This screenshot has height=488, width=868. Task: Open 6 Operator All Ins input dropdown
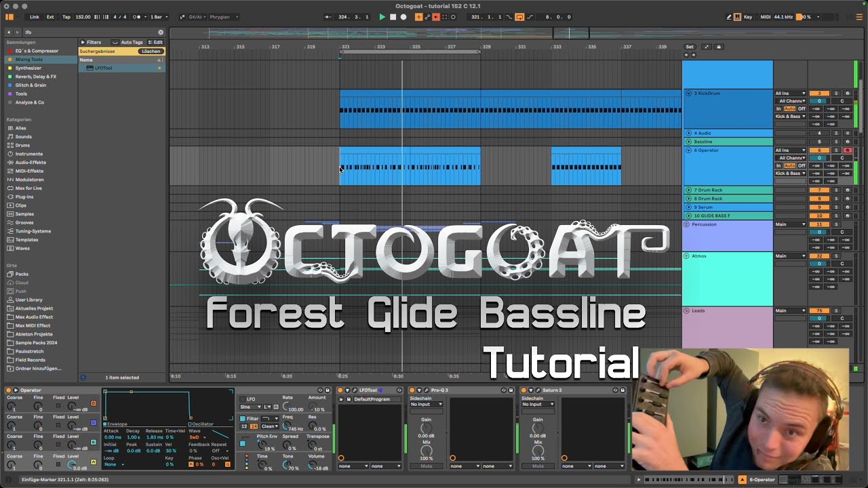791,150
